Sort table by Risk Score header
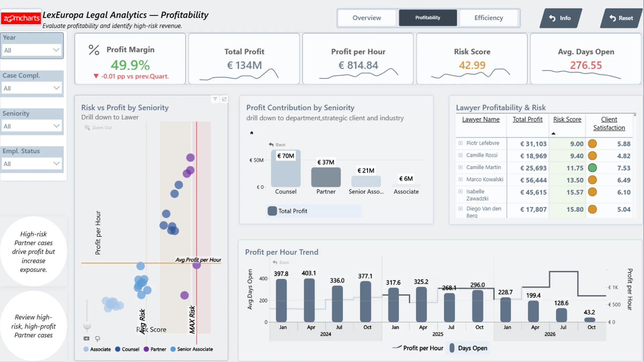 [x=567, y=119]
